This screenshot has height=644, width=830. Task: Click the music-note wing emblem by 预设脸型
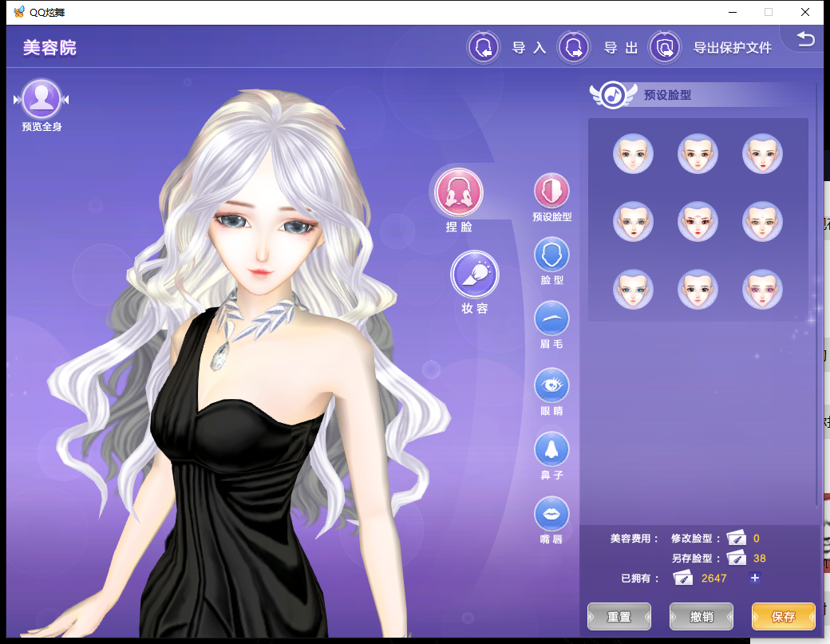[613, 95]
